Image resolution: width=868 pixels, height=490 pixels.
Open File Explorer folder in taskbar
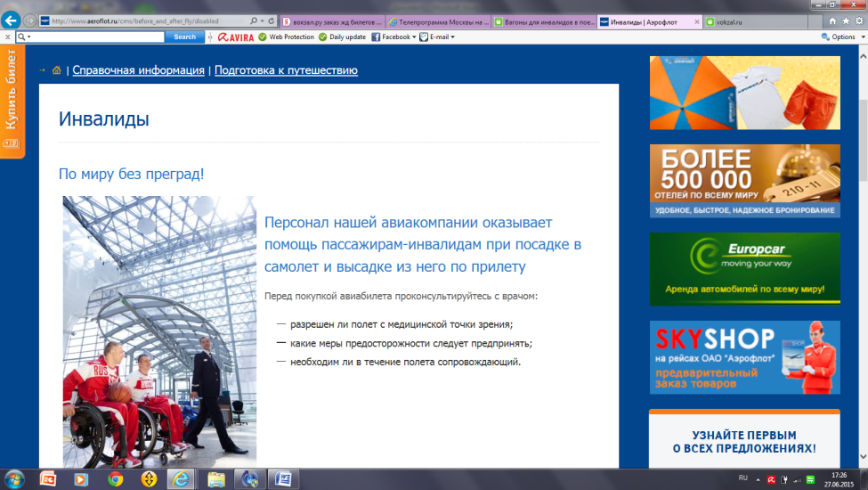click(x=216, y=479)
